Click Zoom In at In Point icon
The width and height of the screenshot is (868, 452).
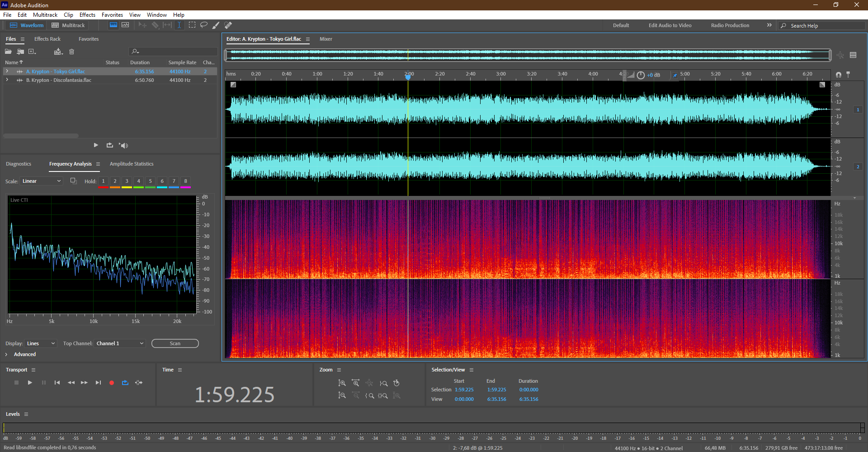point(369,395)
